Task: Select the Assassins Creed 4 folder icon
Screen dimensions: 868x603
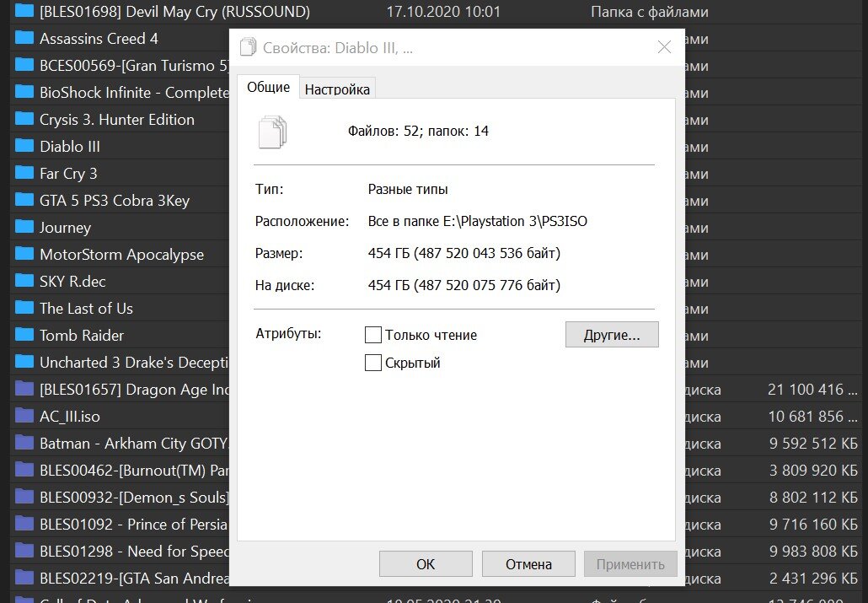Action: 24,38
